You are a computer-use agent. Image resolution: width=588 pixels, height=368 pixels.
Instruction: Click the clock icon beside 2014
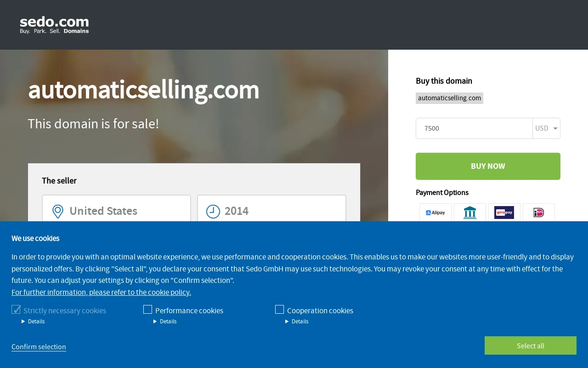click(x=213, y=212)
